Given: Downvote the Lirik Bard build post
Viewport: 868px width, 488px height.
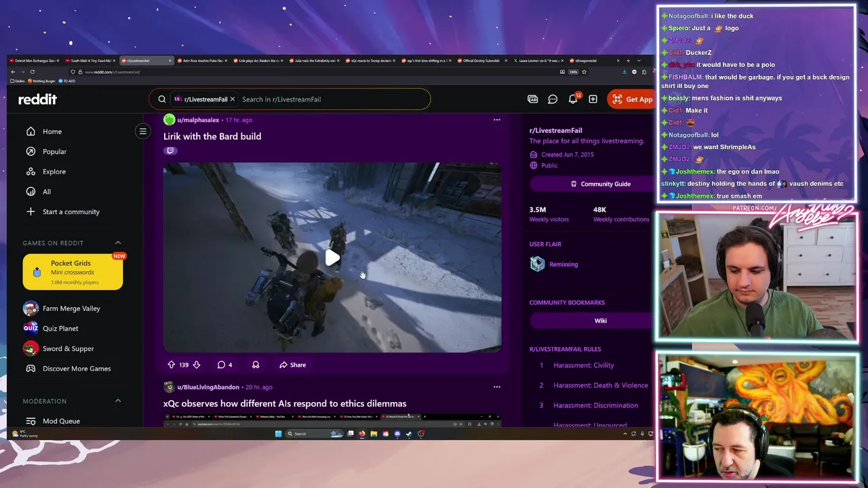Looking at the screenshot, I should click(x=197, y=365).
